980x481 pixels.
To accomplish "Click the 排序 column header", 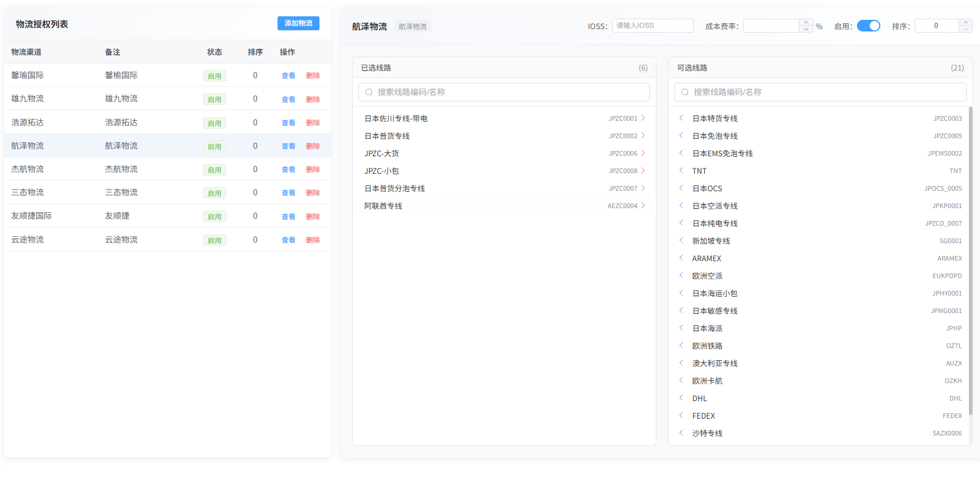I will click(x=255, y=52).
